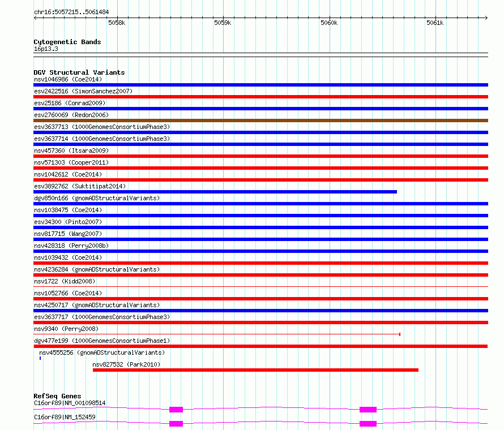This screenshot has height=430, width=504.
Task: Click the blue bar under nsv817715 (Wang2007)
Action: click(260, 239)
